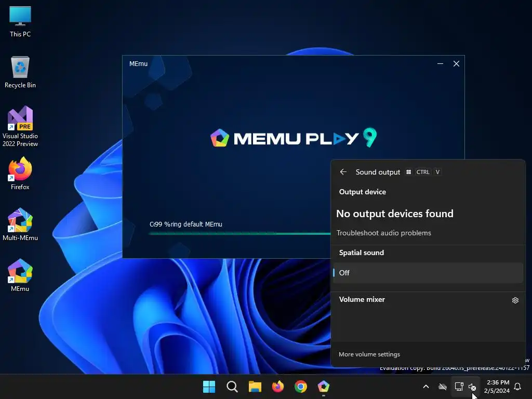Screen dimensions: 532x399
Task: Switch to MEmu app in the taskbar
Action: [x=323, y=387]
